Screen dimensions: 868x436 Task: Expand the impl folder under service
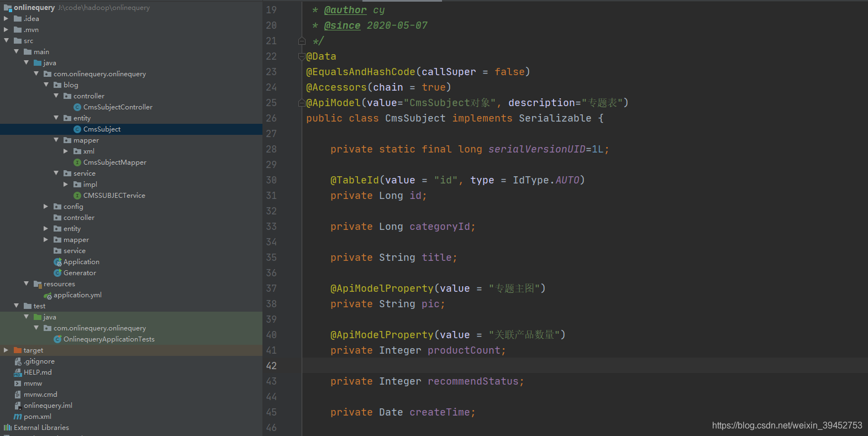point(66,185)
